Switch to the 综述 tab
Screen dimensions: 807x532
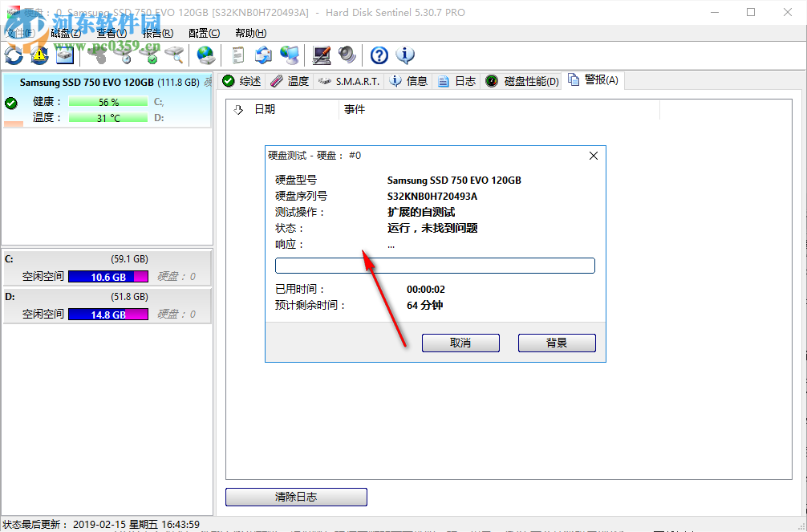242,81
